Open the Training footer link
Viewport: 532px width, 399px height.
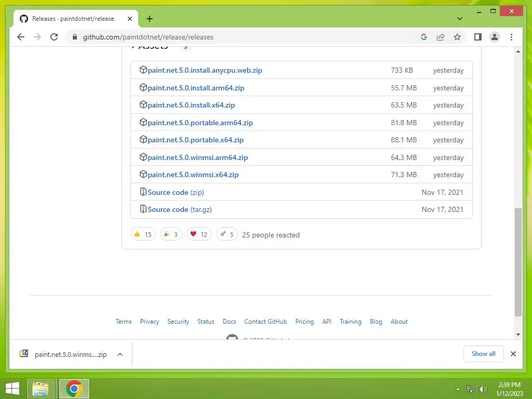point(351,321)
